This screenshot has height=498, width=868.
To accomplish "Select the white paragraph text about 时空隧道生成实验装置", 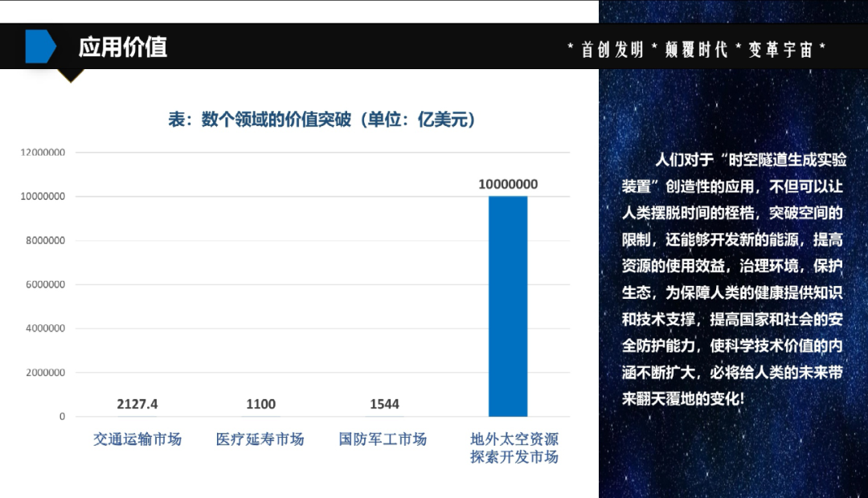I will click(733, 279).
